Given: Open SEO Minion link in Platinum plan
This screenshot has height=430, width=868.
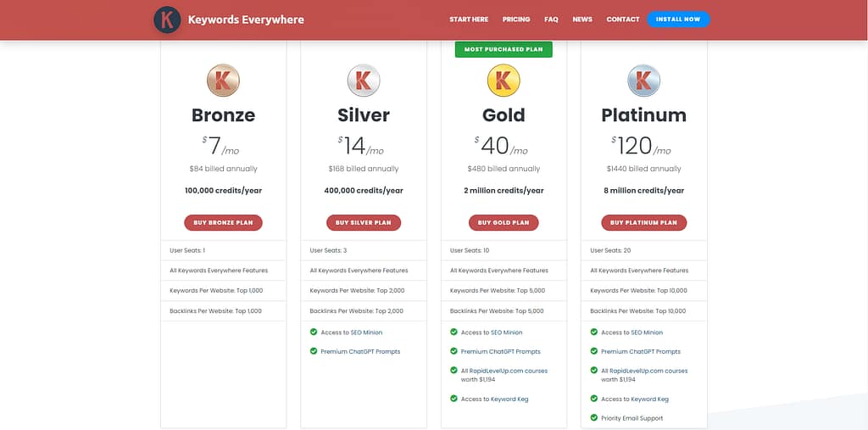Looking at the screenshot, I should (647, 332).
